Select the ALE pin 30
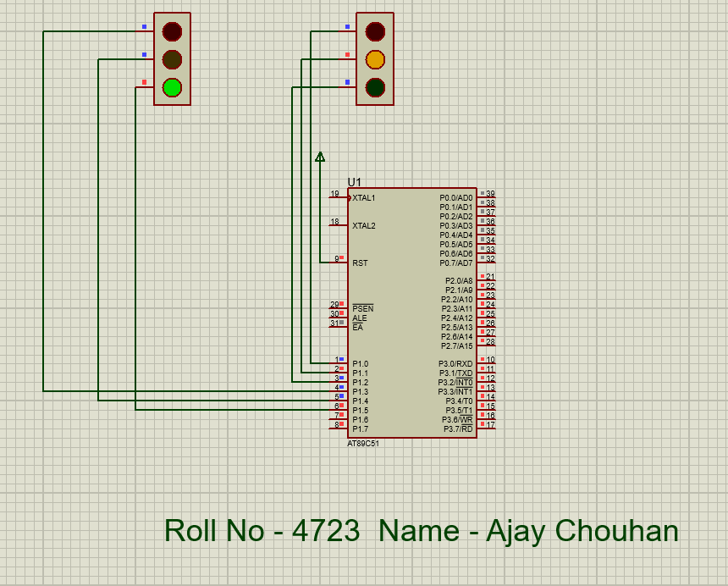 [339, 318]
